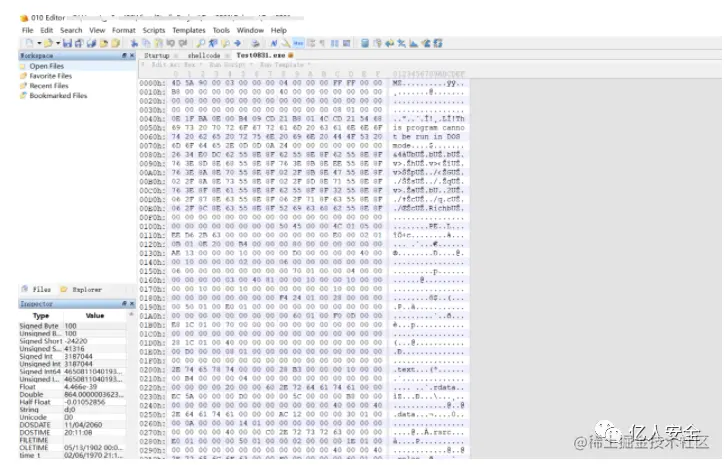Open the Run Template dropdown
This screenshot has width=724, height=465.
tap(285, 65)
